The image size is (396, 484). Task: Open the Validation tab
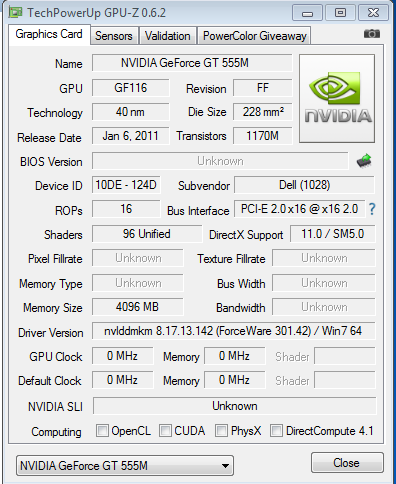(167, 36)
